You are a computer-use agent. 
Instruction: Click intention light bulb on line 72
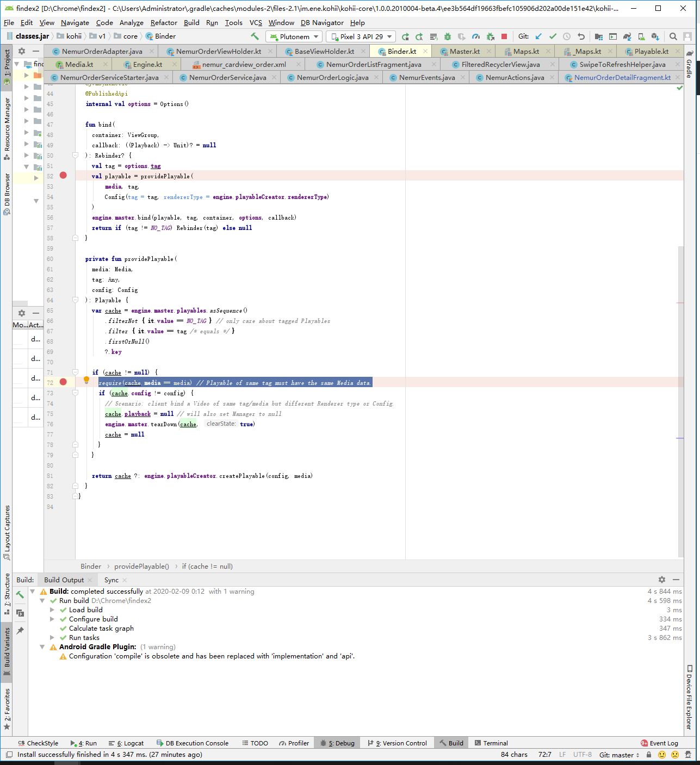pos(86,380)
